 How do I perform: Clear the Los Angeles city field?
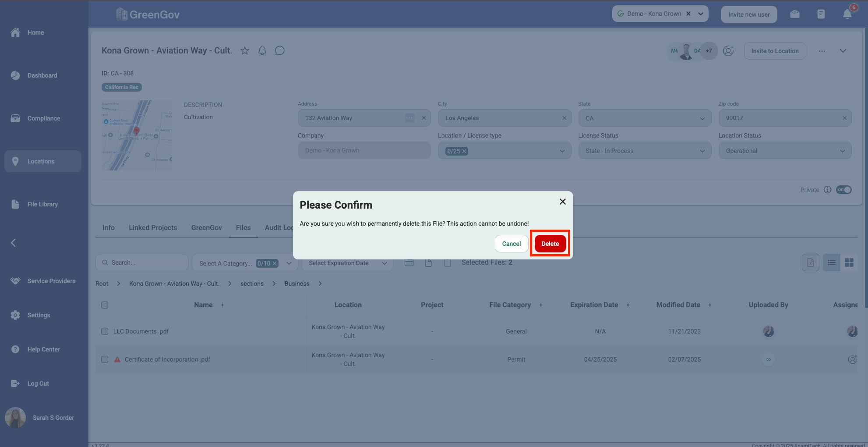(564, 118)
